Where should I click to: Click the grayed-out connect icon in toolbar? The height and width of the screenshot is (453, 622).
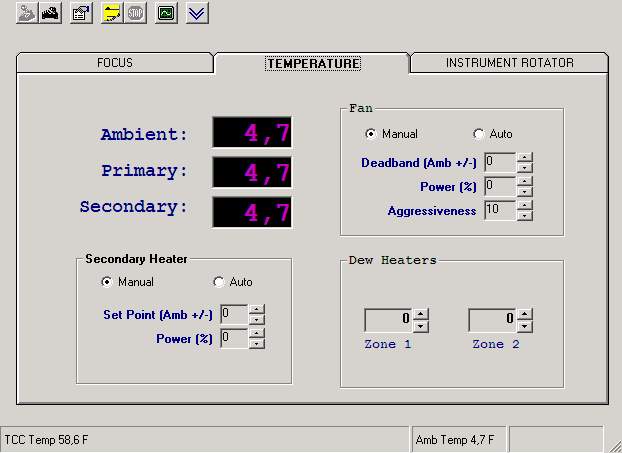pyautogui.click(x=26, y=13)
